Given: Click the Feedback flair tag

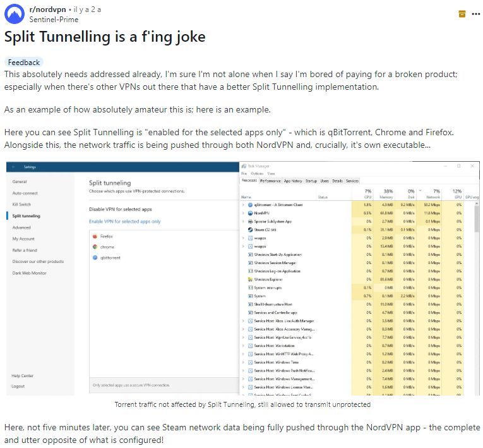Looking at the screenshot, I should (24, 63).
